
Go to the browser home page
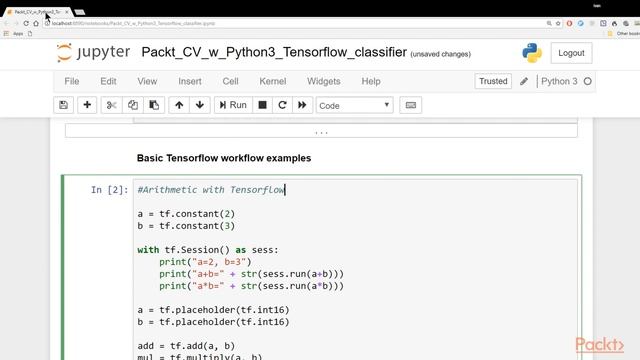tap(36, 23)
